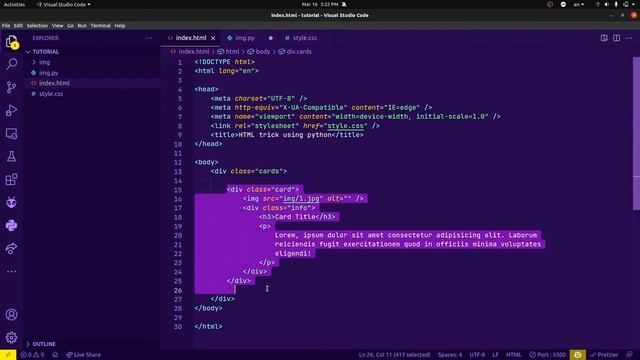Open the Search view
This screenshot has width=640, height=360.
coord(11,64)
